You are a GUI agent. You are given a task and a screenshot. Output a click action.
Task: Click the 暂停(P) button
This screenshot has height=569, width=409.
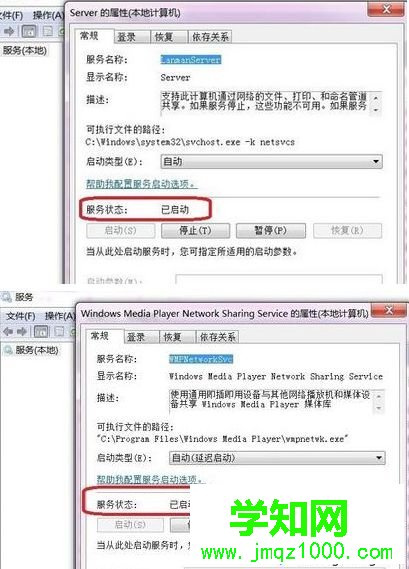pyautogui.click(x=271, y=230)
